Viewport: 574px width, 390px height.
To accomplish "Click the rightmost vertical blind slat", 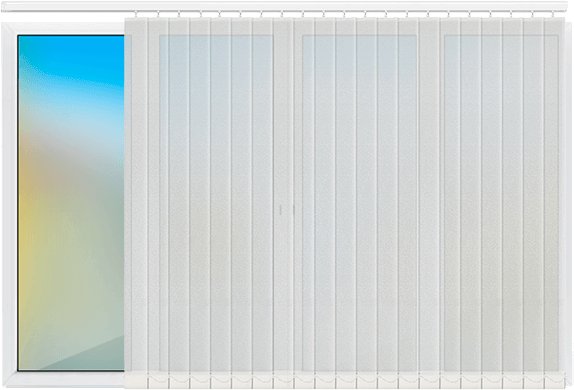I will (x=554, y=198).
